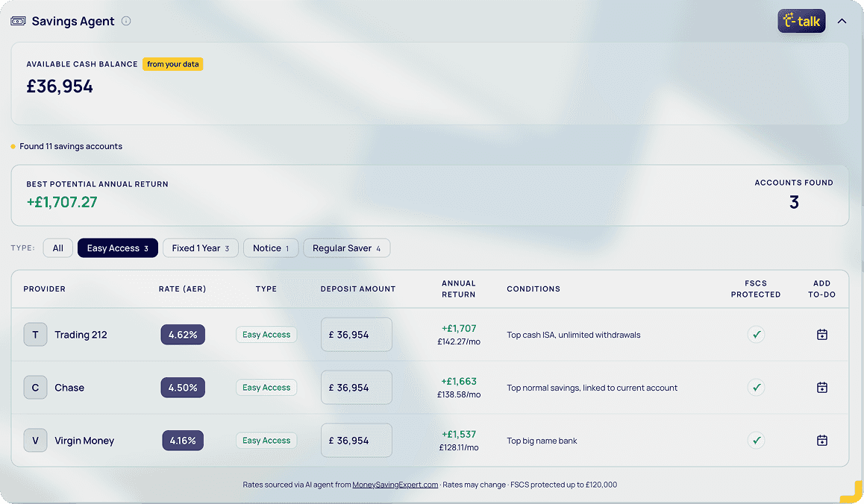Click the +£1,663 annual return value
Screen dimensions: 864x504
pyautogui.click(x=459, y=381)
